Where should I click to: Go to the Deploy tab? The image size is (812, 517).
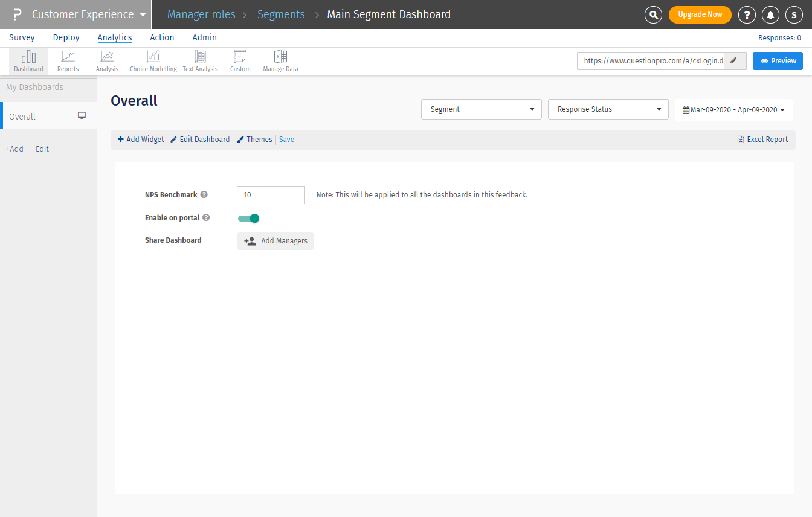pos(66,37)
